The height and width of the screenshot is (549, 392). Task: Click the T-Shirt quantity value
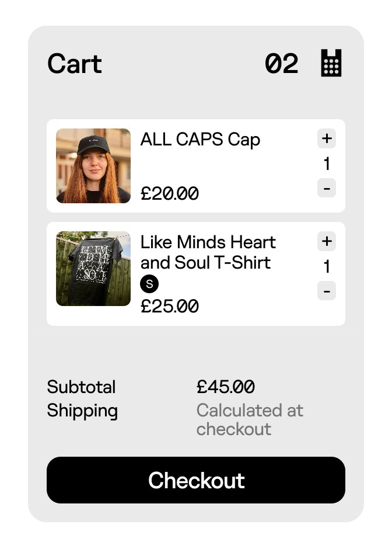coord(327,267)
